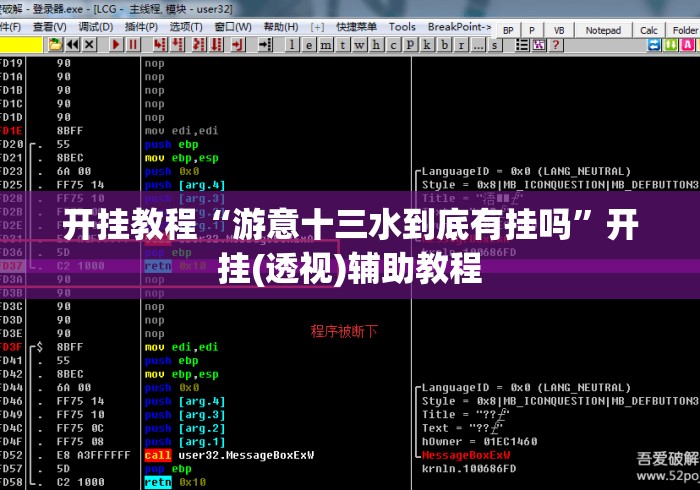This screenshot has width=700, height=490.
Task: Open the 插件(P) menu
Action: point(141,27)
